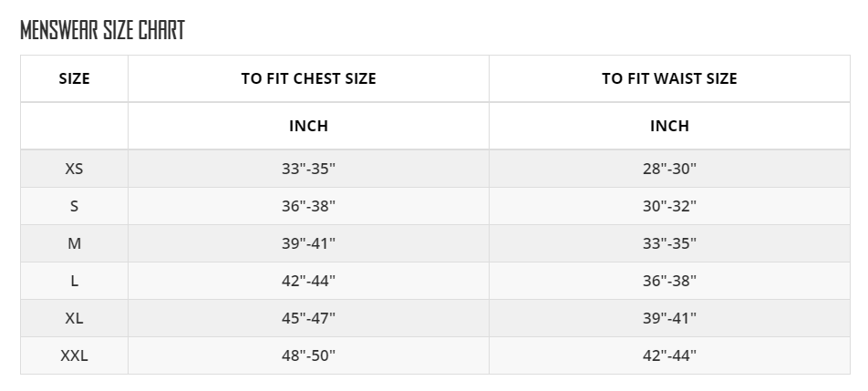
Task: Click waist measurement 39"-41" in XL row
Action: coord(669,318)
